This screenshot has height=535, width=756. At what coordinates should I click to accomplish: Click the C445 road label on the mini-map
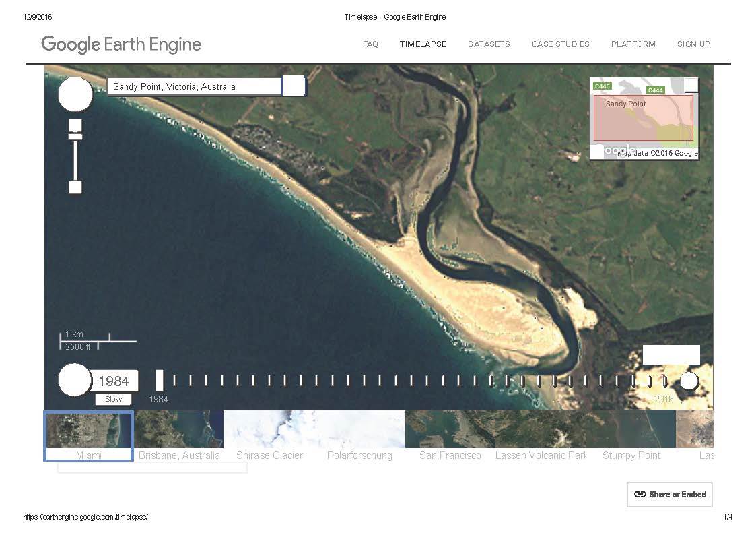[602, 86]
